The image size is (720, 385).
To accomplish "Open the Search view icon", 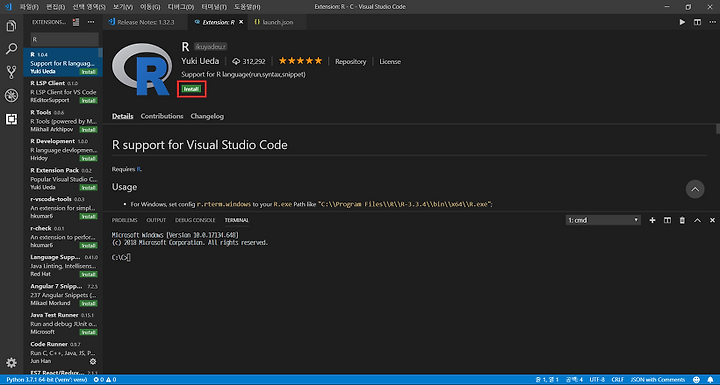I will click(x=11, y=49).
